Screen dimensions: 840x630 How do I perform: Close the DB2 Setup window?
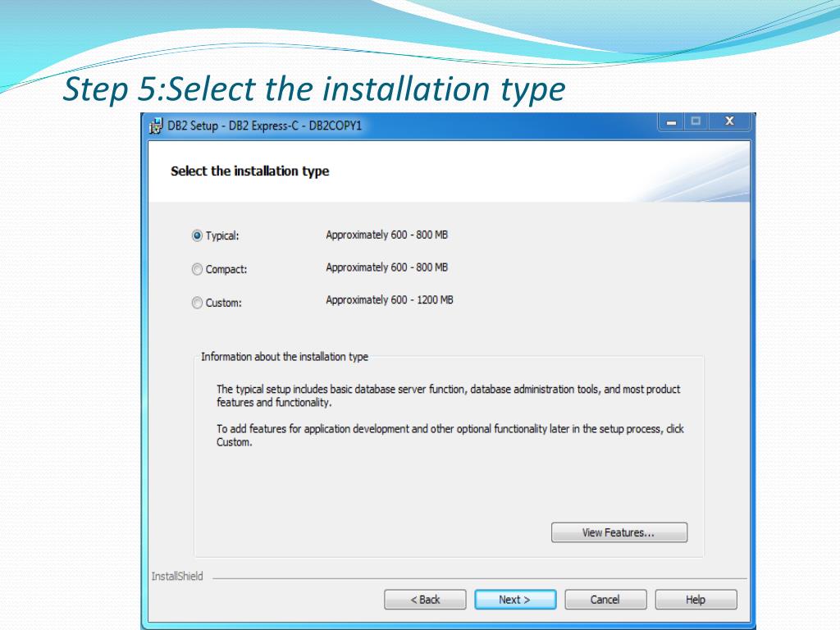[x=729, y=121]
